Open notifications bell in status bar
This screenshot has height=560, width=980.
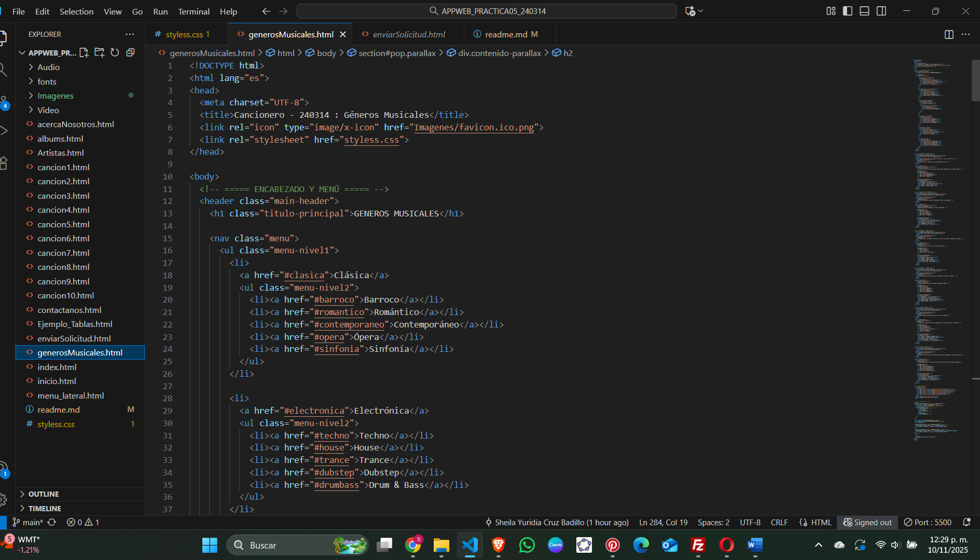point(967,522)
